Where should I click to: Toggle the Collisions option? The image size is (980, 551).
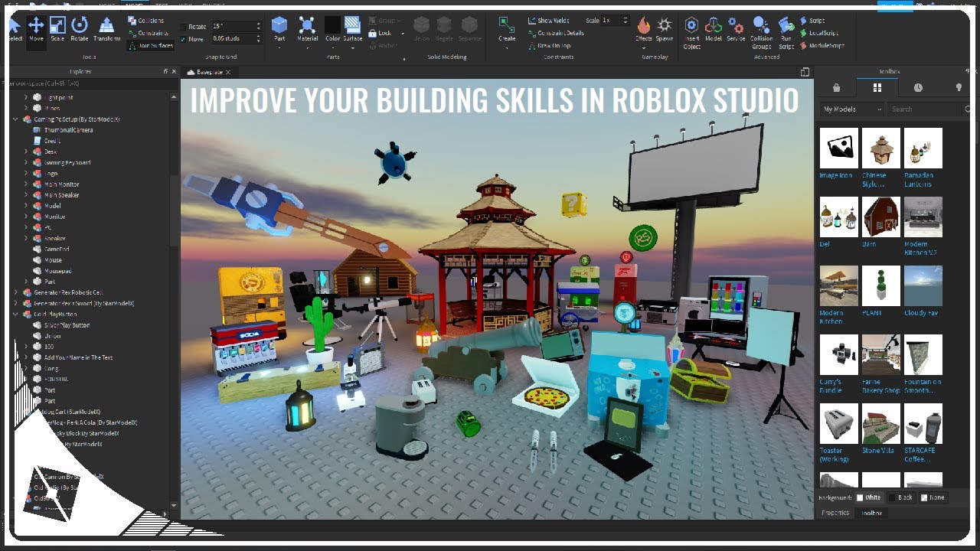click(x=145, y=21)
